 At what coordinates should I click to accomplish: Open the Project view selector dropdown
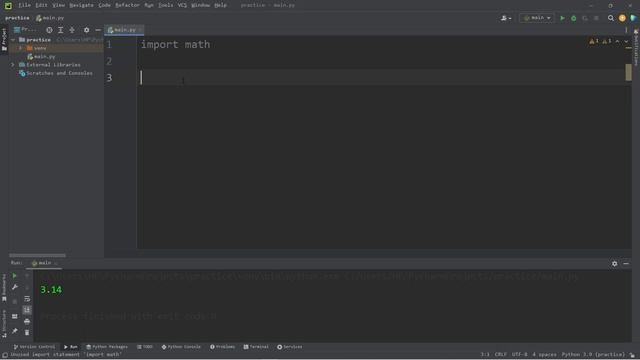point(25,30)
